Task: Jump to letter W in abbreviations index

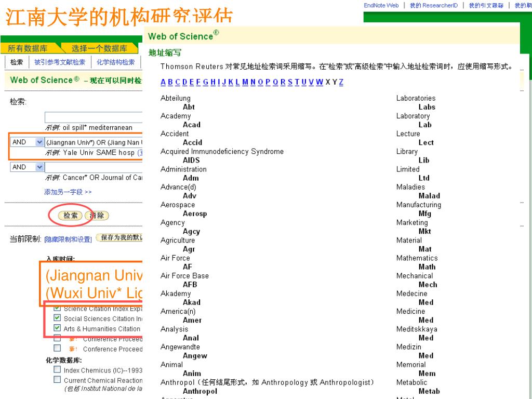Action: (320, 82)
